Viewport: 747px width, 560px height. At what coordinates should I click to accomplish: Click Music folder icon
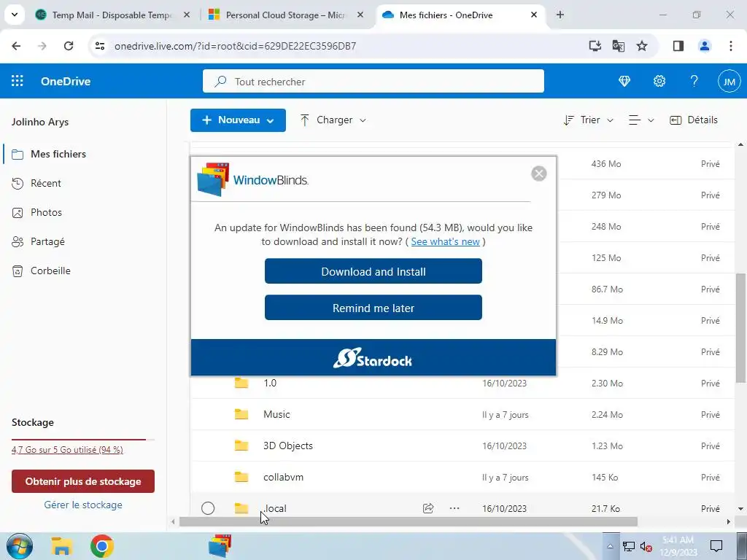[x=241, y=414]
